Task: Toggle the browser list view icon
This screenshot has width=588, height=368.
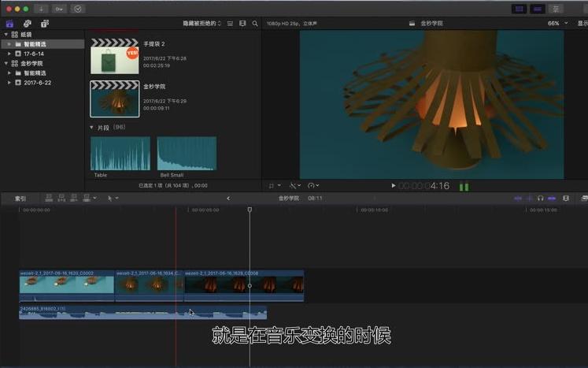Action: tap(230, 24)
